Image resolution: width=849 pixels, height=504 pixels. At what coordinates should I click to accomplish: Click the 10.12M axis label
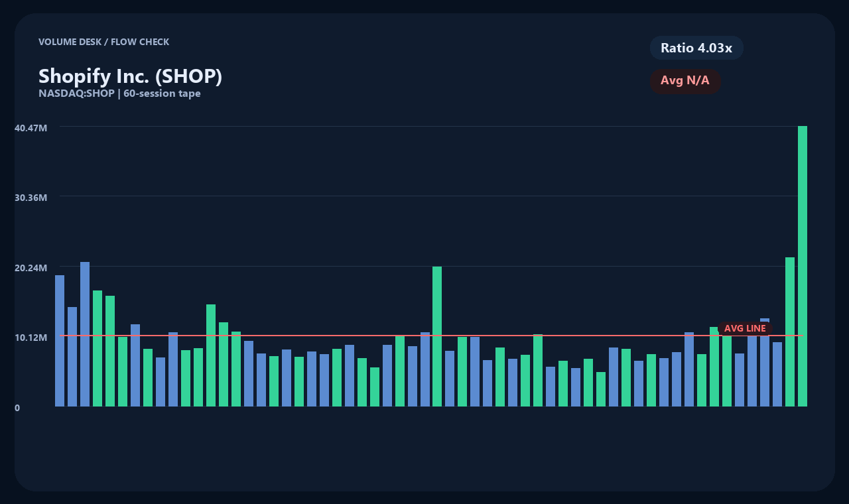pyautogui.click(x=31, y=338)
